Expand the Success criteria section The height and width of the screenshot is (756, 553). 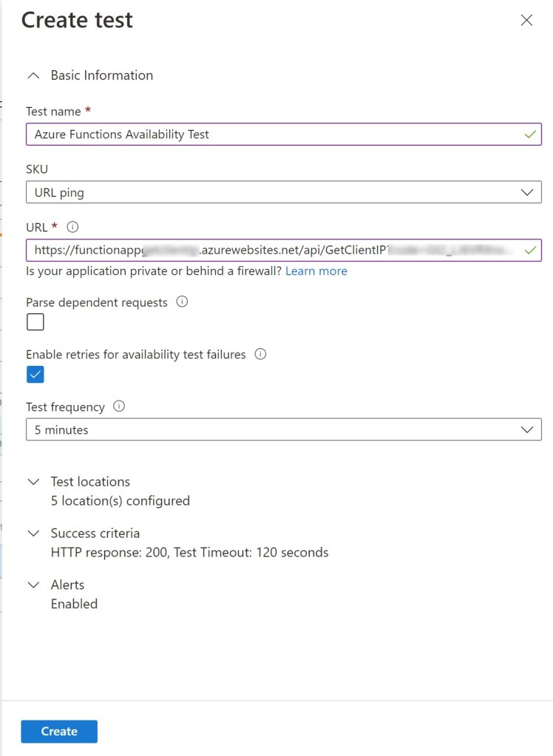(33, 534)
